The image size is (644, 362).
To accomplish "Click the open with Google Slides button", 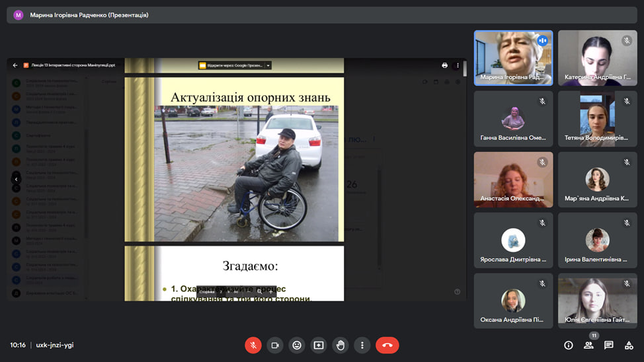I will click(231, 65).
